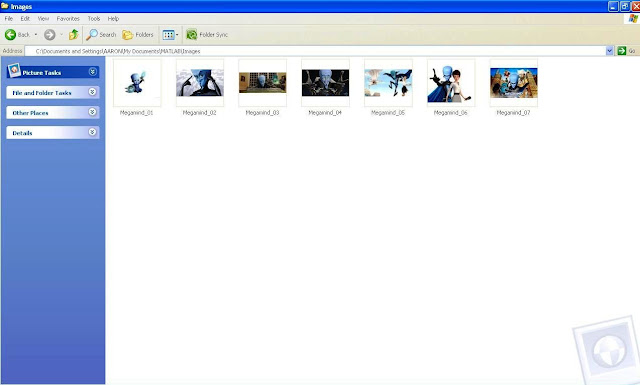Open the Favorites menu

tap(68, 19)
